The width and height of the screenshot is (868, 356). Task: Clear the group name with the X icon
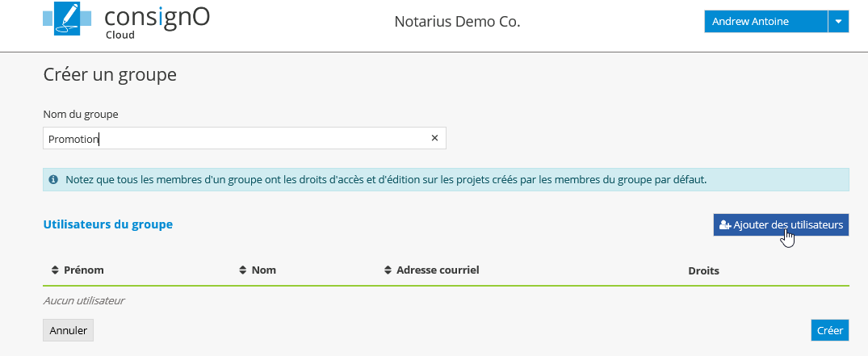point(434,138)
